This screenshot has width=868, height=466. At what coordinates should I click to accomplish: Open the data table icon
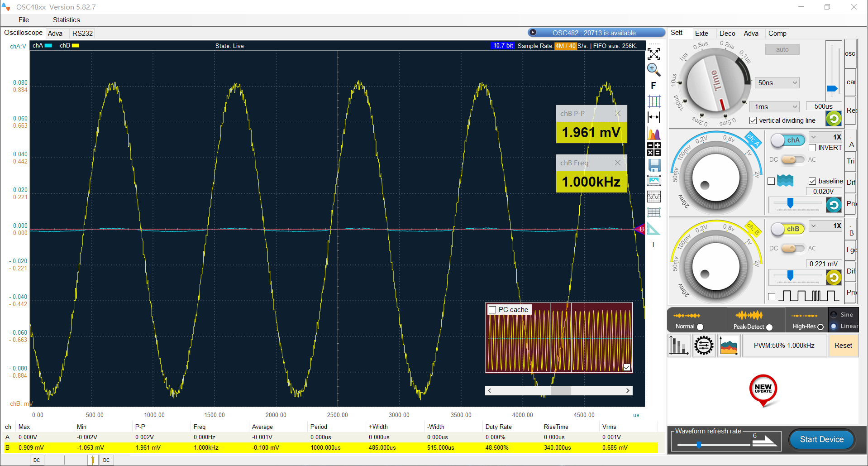(654, 212)
